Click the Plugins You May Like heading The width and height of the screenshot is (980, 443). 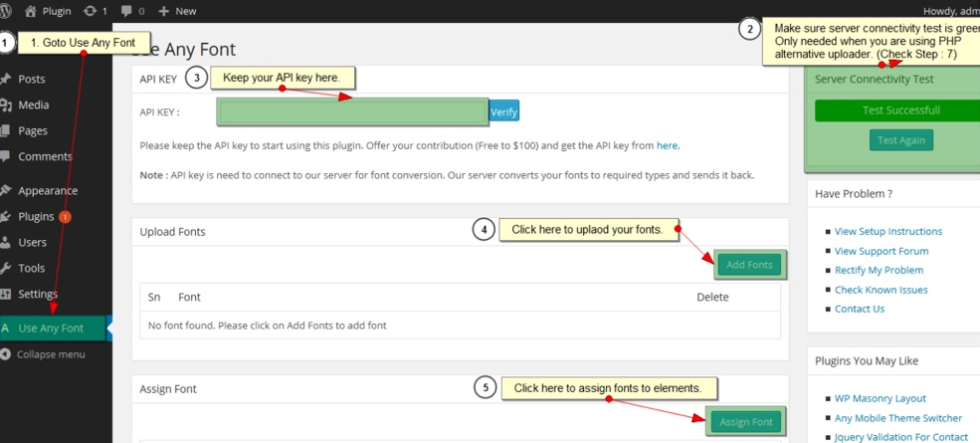coord(867,361)
